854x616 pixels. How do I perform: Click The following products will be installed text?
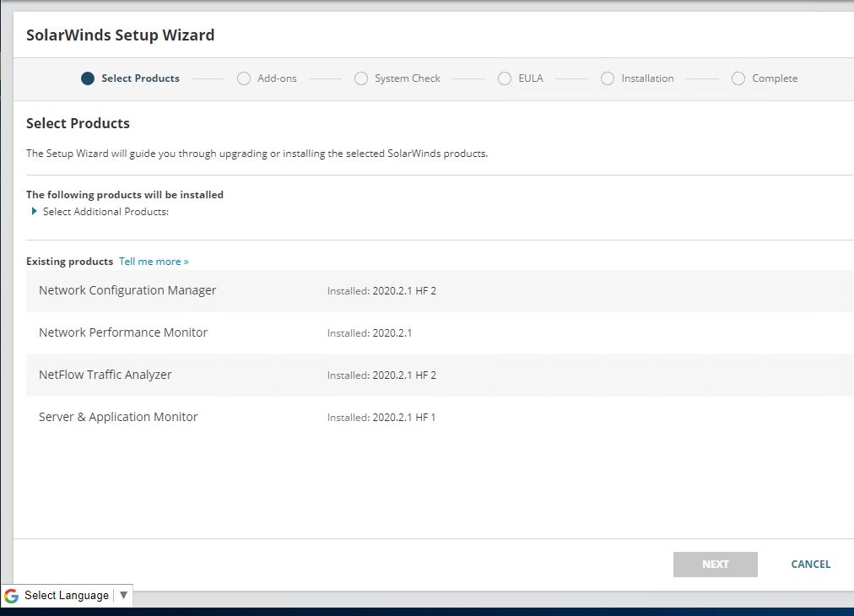(125, 194)
